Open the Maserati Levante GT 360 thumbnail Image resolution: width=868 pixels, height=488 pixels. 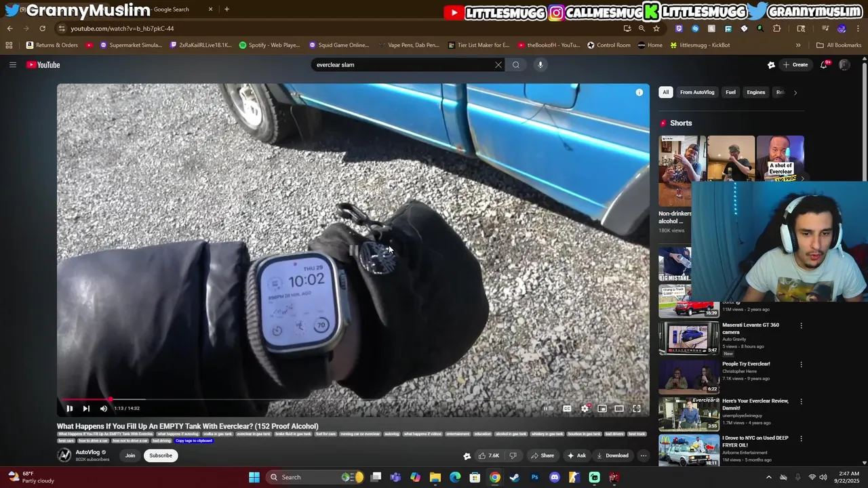(x=689, y=338)
